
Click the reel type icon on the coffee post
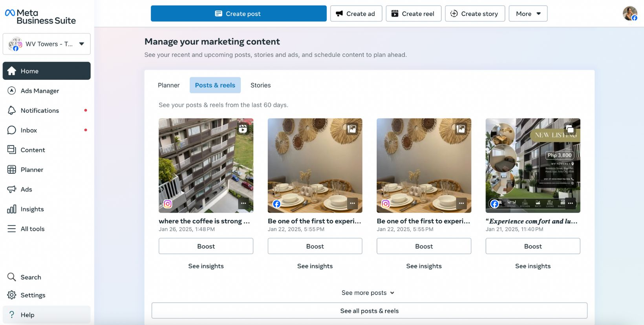click(243, 129)
